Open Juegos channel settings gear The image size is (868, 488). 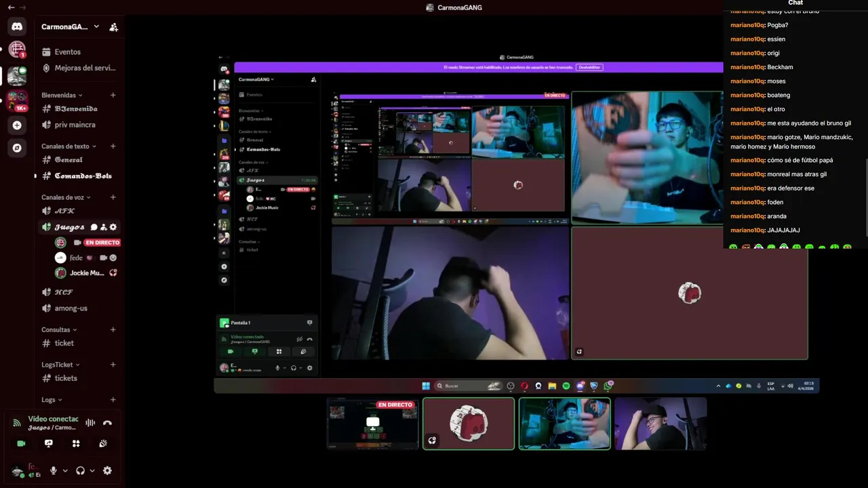113,227
